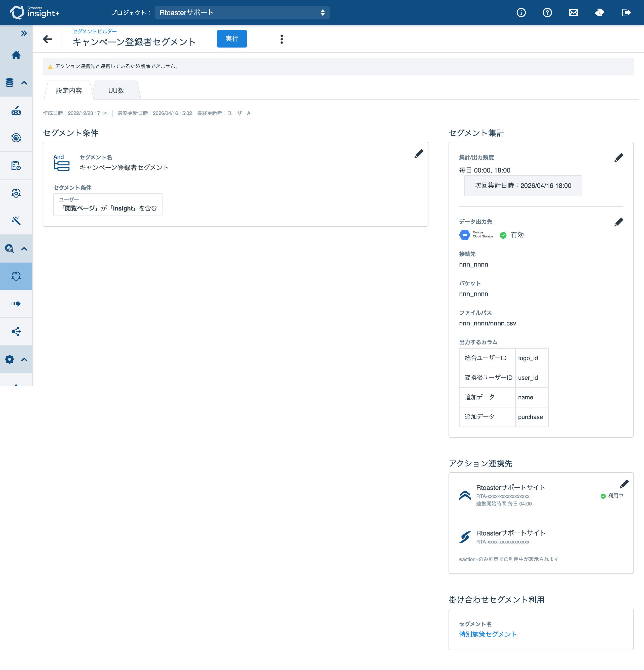Open the connections share sidebar icon
The height and width of the screenshot is (670, 644).
tap(16, 331)
